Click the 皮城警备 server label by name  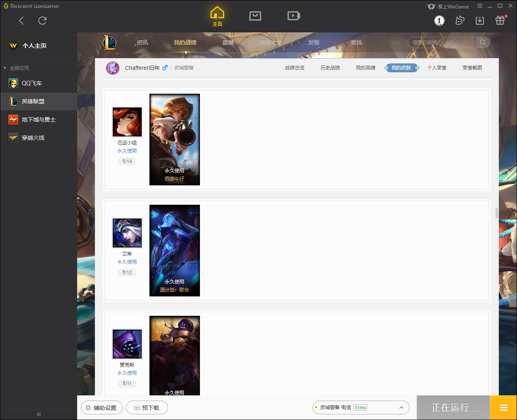[184, 68]
